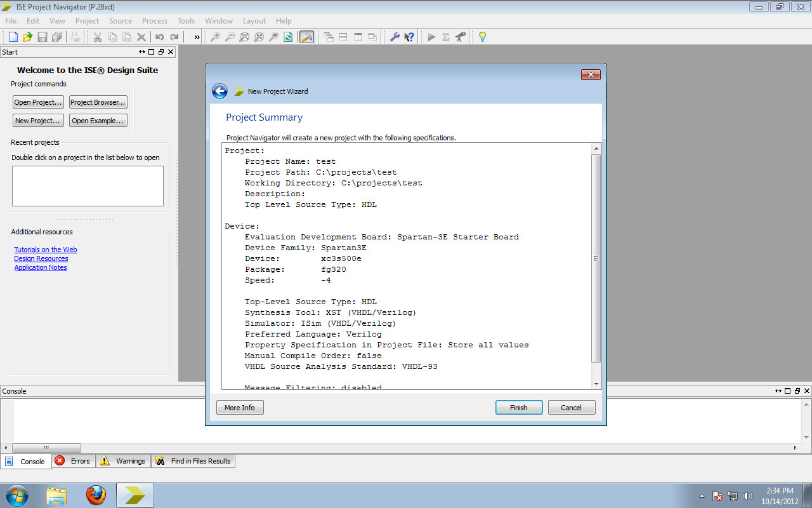Select the Zoom Out tool
The width and height of the screenshot is (812, 508).
coord(230,37)
